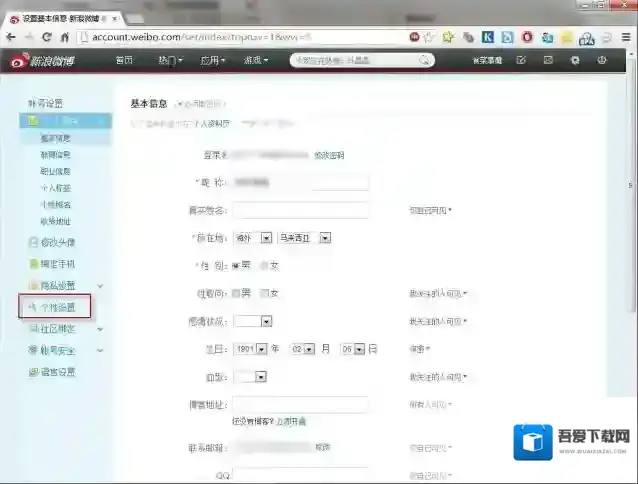Open 个人标签 in the sidebar
The height and width of the screenshot is (484, 638).
tap(55, 188)
